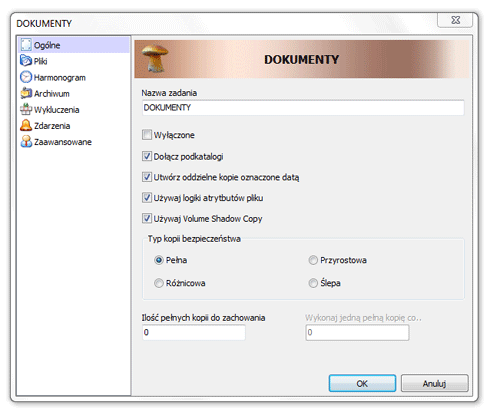Focus the Nazwa zadania text field
This screenshot has width=490, height=412.
tap(303, 108)
